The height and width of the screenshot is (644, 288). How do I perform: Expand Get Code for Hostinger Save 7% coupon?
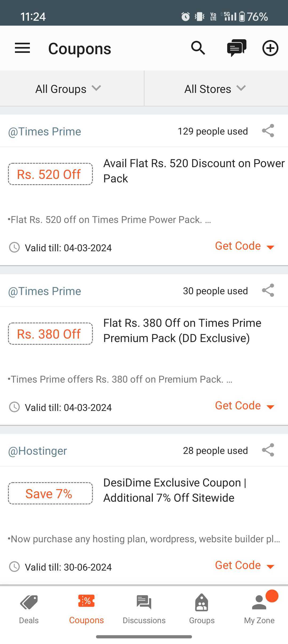click(245, 566)
